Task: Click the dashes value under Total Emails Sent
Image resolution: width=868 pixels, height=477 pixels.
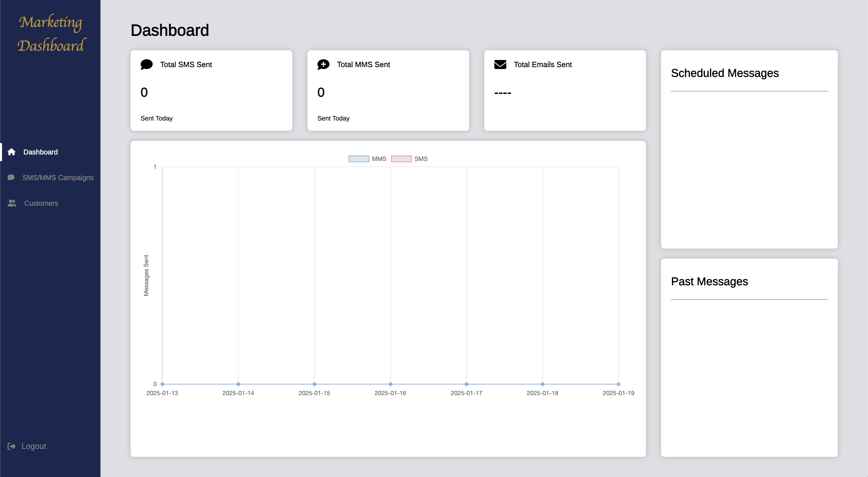Action: [503, 93]
